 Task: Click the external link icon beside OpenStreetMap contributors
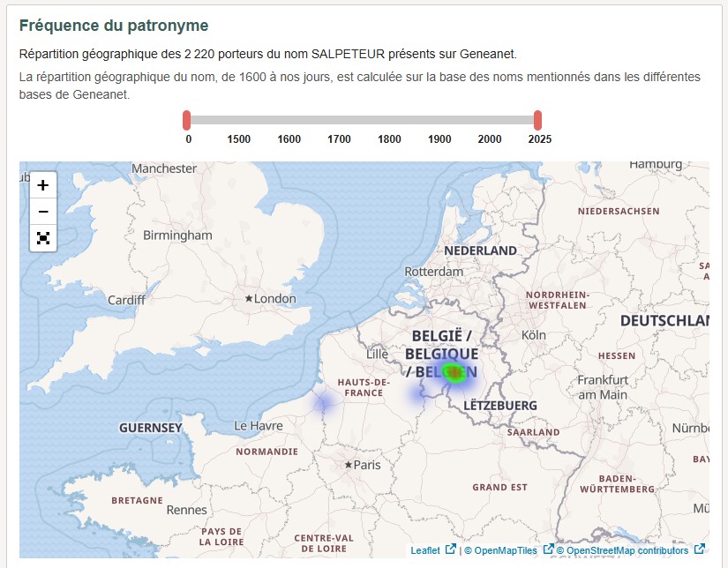point(698,548)
